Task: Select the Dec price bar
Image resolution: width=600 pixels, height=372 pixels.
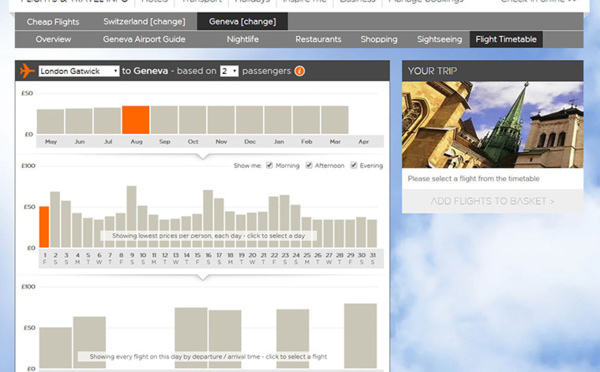Action: (x=249, y=120)
